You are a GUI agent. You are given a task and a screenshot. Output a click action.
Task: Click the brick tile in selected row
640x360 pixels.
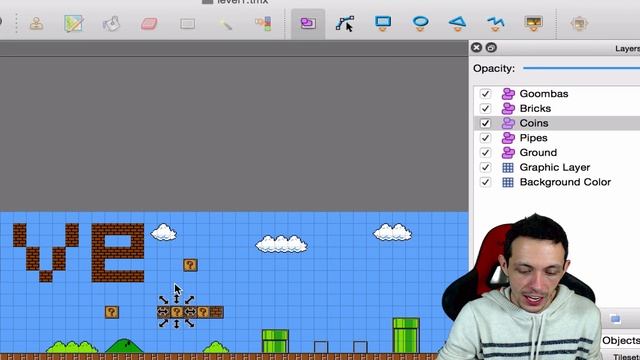pos(216,312)
